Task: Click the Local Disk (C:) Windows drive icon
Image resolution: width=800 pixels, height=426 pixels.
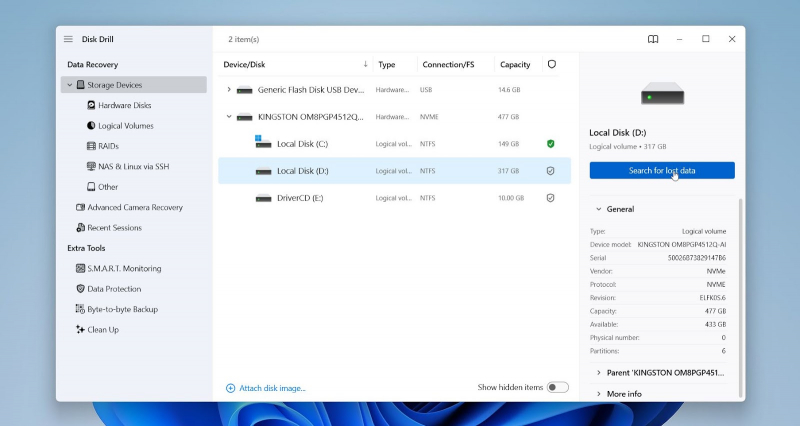Action: 263,142
